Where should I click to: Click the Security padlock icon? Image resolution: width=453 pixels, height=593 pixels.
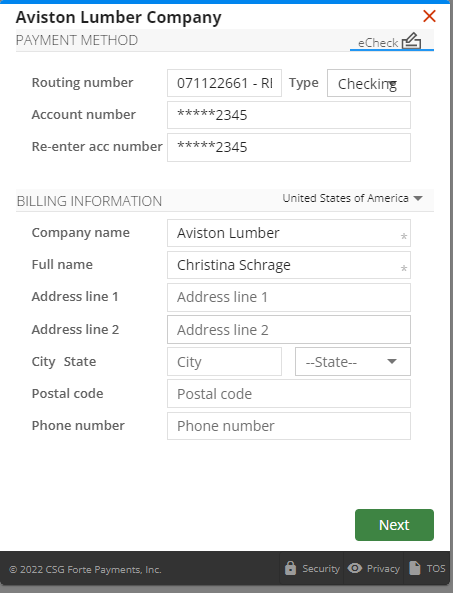pos(290,568)
